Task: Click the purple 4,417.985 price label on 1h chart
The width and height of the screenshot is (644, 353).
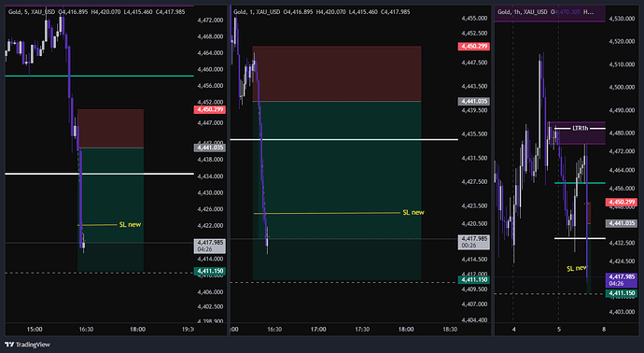Action: coord(622,280)
